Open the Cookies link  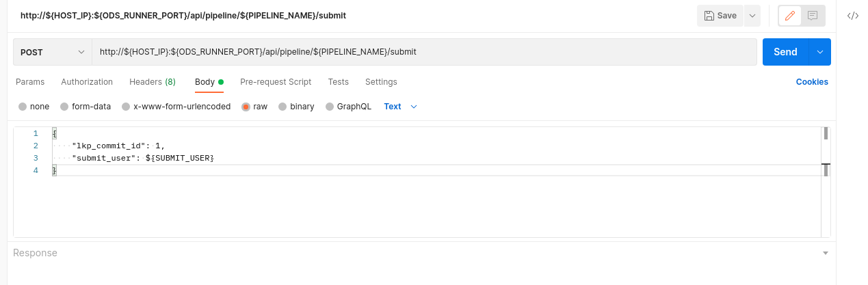[x=812, y=82]
